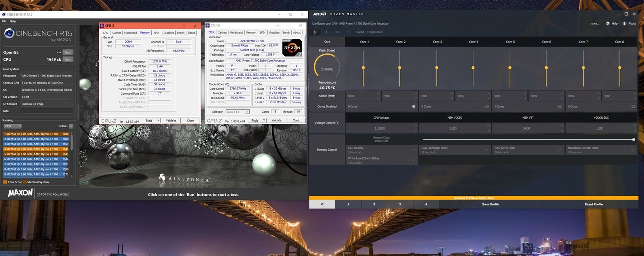Open Tools dropdown arrow in CPU-Z CPU window
The image size is (644, 256).
pyautogui.click(x=264, y=120)
